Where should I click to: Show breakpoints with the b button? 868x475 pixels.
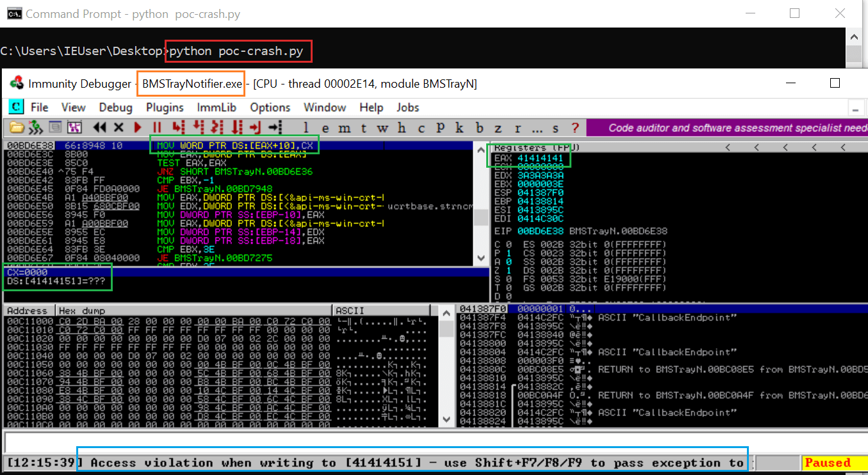(x=479, y=128)
